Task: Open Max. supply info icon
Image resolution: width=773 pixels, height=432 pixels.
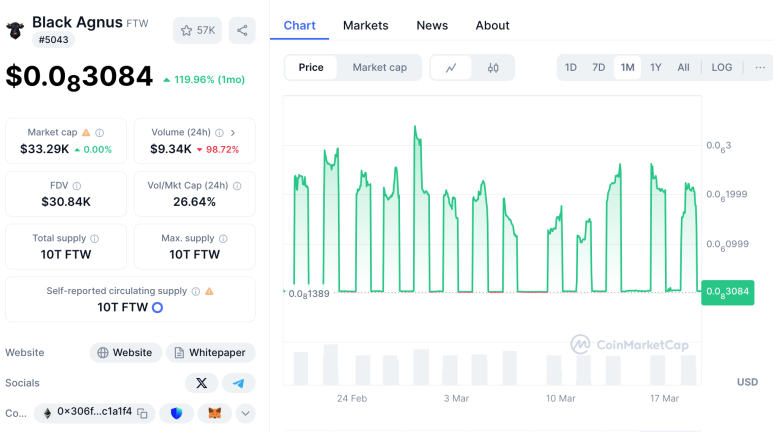Action: point(223,239)
